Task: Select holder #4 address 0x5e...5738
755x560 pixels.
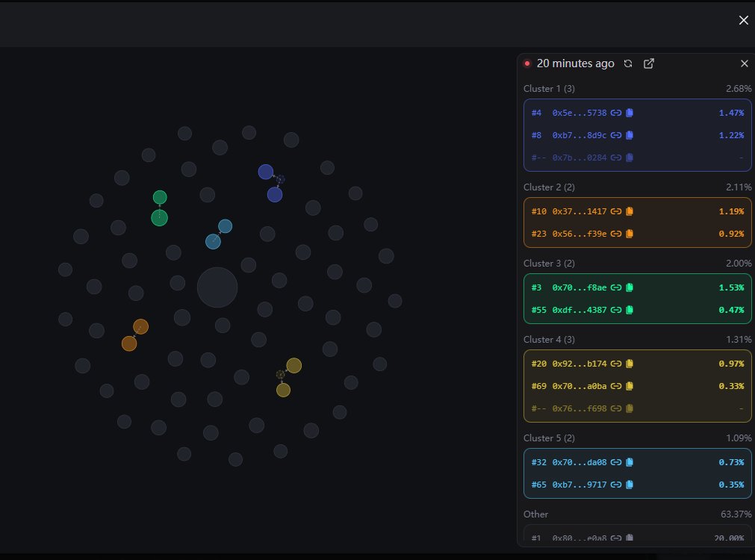Action: pos(579,113)
